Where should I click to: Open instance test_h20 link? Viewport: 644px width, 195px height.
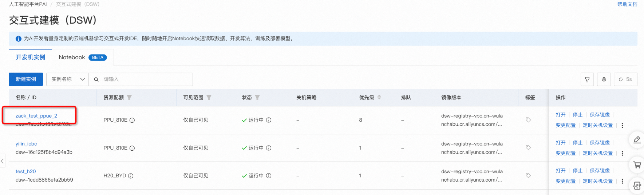26,171
